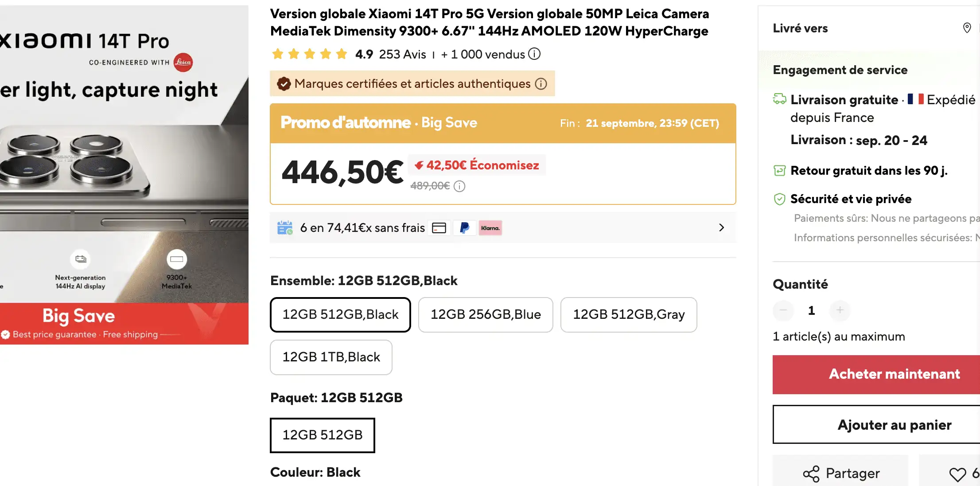Click the authenticity badge info icon
Viewport: 980px width, 486px height.
click(540, 84)
